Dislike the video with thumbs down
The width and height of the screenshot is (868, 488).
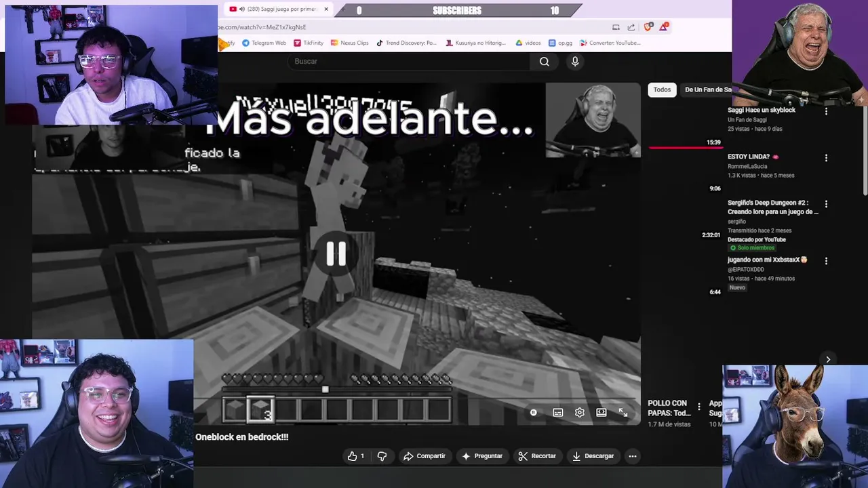(x=382, y=456)
